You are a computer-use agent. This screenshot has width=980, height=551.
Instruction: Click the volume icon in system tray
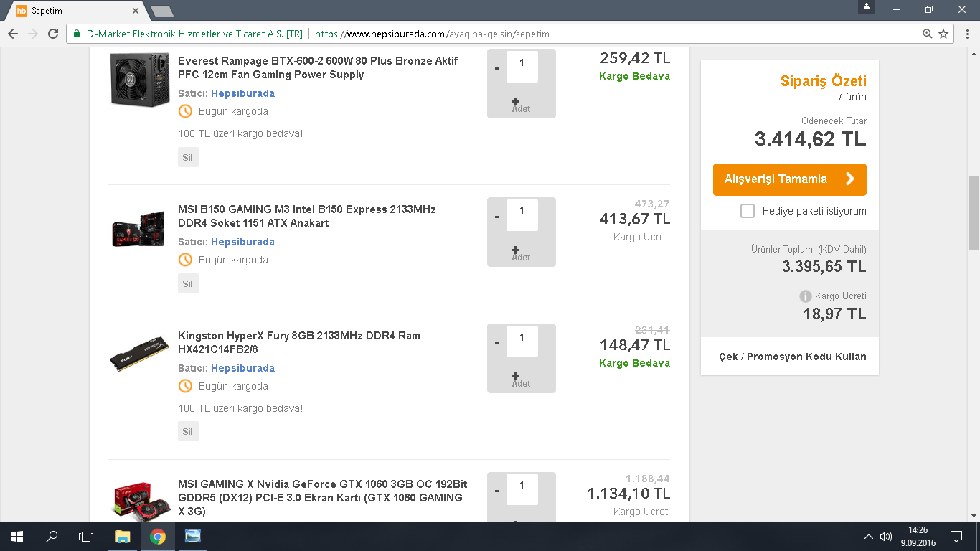pyautogui.click(x=886, y=537)
